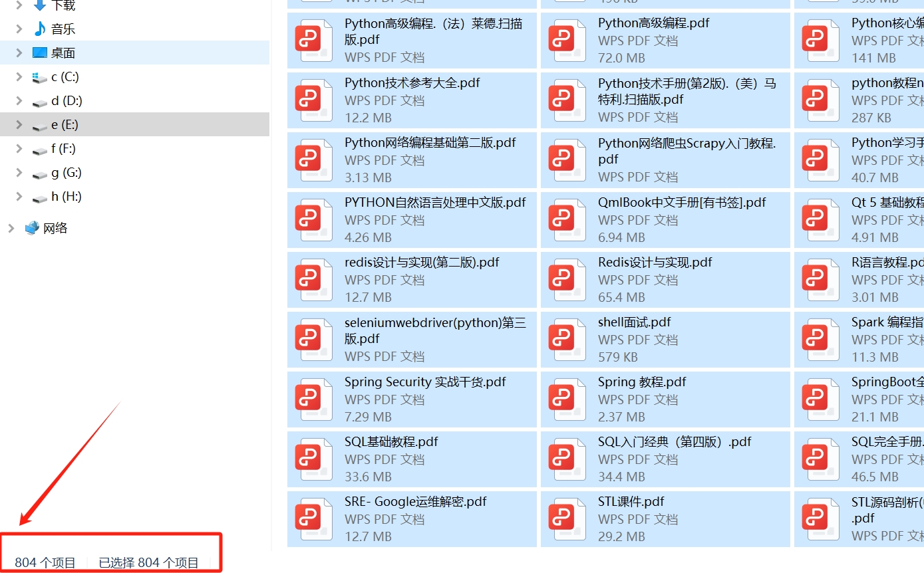Select 音乐 in the navigation pane

(63, 29)
